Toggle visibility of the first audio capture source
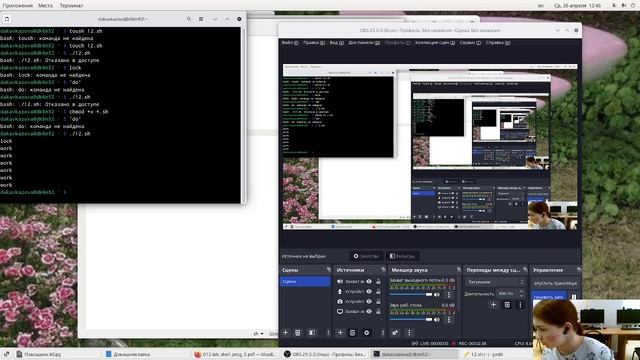This screenshot has width=640, height=360. click(369, 281)
